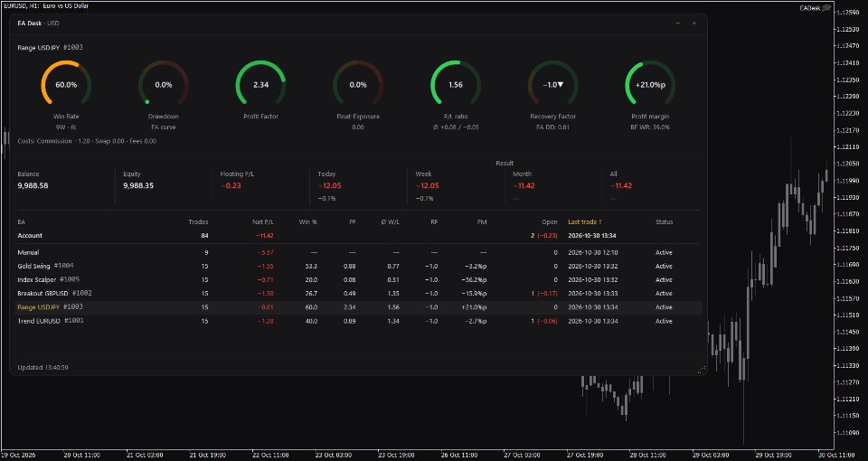This screenshot has width=868, height=461.
Task: Click the Index Scalper PM value −56.2%p
Action: point(474,280)
